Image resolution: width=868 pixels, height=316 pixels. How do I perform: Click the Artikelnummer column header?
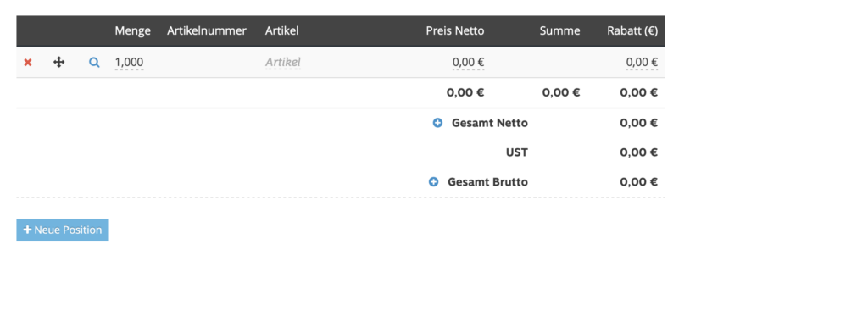(x=207, y=31)
